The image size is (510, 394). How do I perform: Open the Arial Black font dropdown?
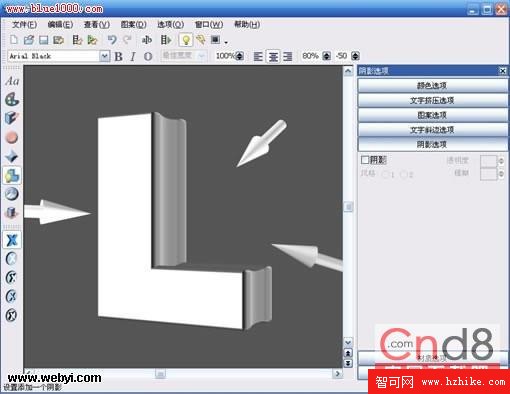104,56
